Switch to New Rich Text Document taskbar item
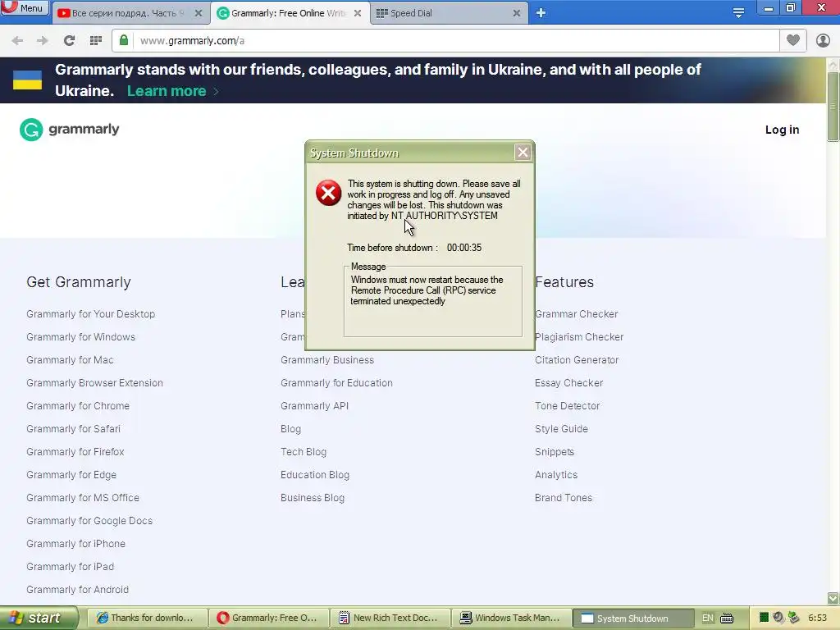Image resolution: width=840 pixels, height=630 pixels. pos(390,619)
